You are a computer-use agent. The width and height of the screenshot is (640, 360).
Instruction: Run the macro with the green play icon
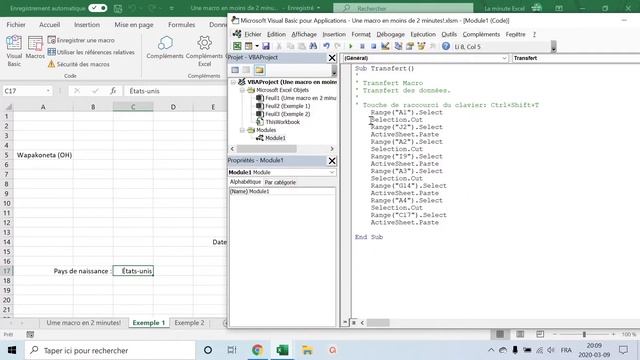tap(350, 47)
